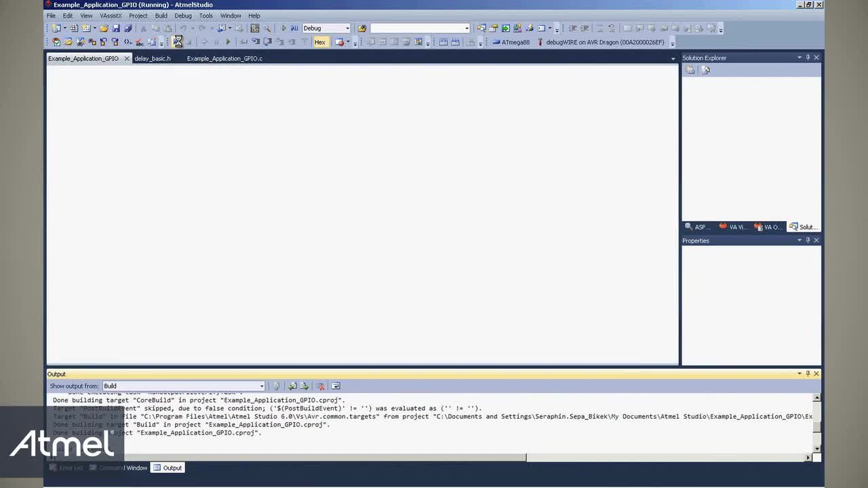Click the Output vertical scrollbar down arrow

(x=816, y=448)
